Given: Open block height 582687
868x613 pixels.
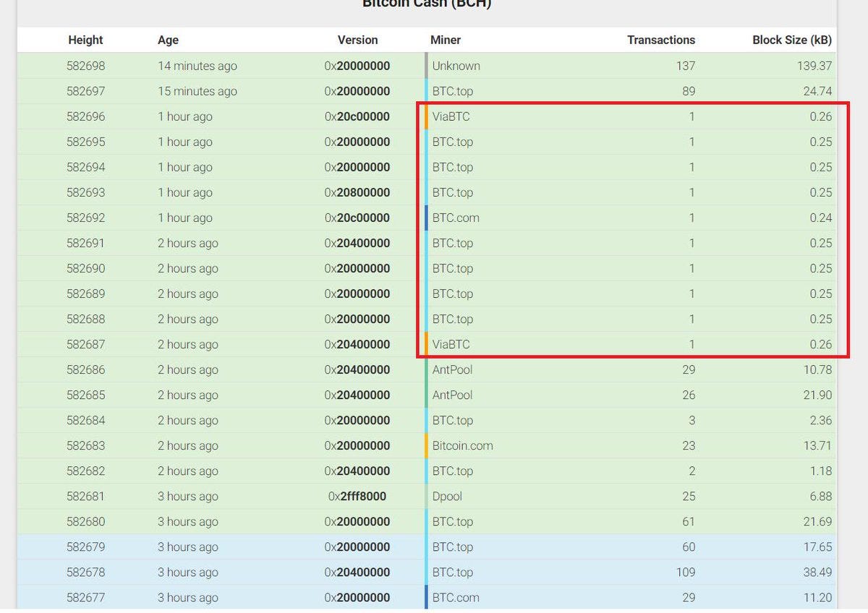Looking at the screenshot, I should (85, 344).
